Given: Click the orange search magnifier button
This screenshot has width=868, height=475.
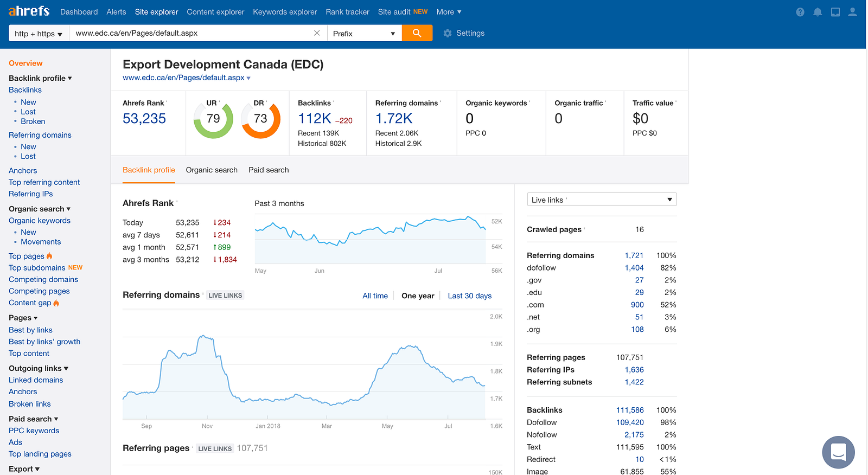Looking at the screenshot, I should pos(417,33).
